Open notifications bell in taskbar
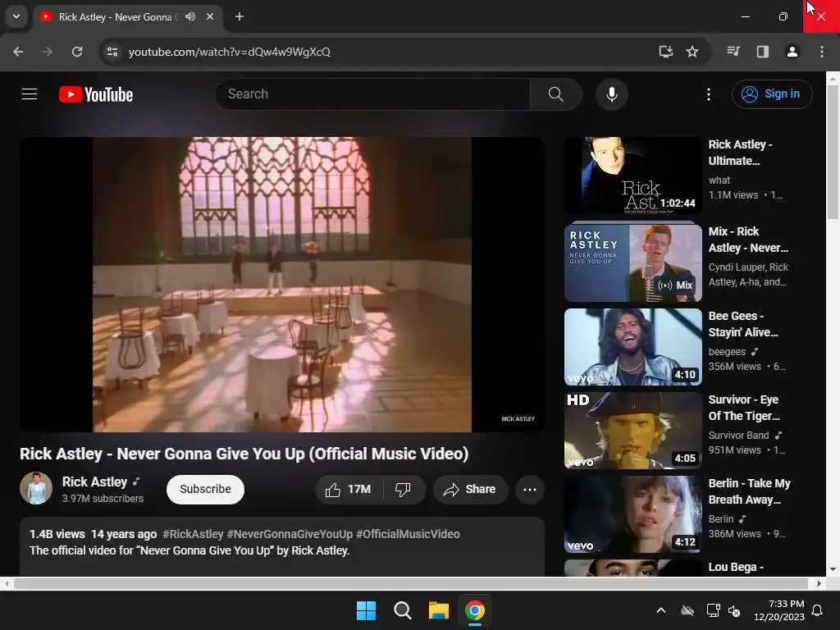Image resolution: width=840 pixels, height=630 pixels. 818,610
